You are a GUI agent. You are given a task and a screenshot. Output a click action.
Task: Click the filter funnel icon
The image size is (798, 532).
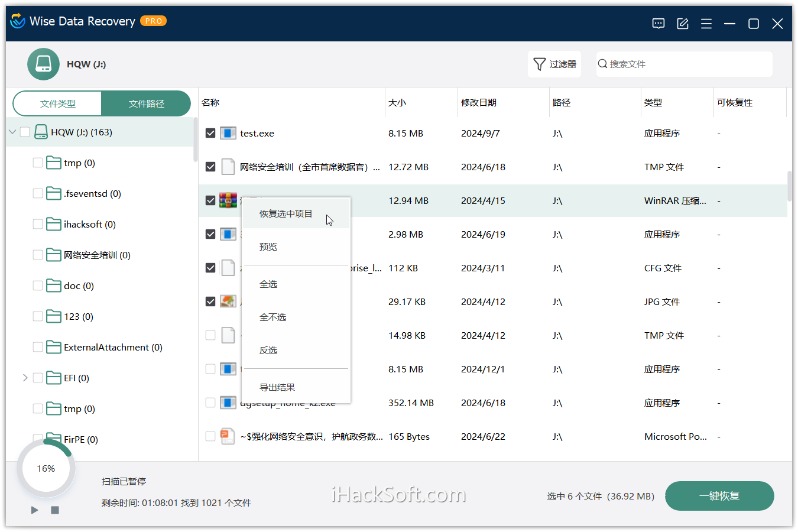[x=539, y=64]
